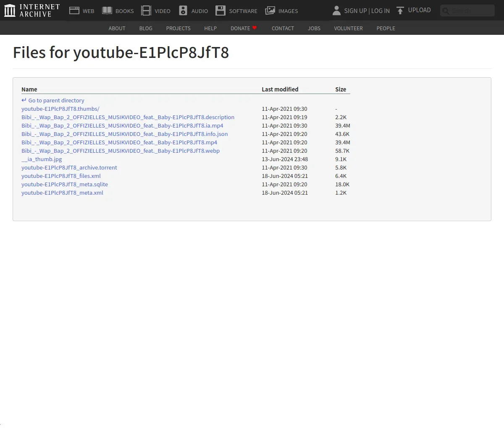
Task: Download the Bibi Wap Bap .ia.mp4 file
Action: (x=122, y=125)
